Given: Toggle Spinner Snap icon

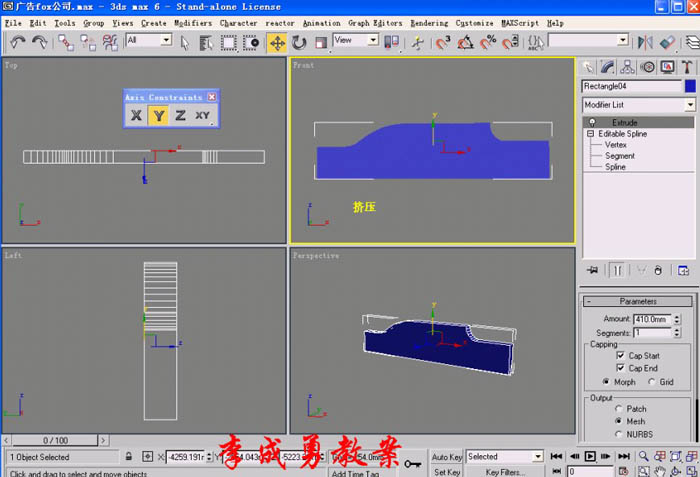Looking at the screenshot, I should 510,43.
